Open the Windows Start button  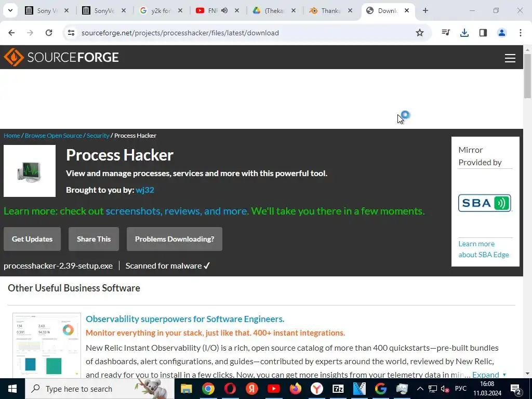12,389
